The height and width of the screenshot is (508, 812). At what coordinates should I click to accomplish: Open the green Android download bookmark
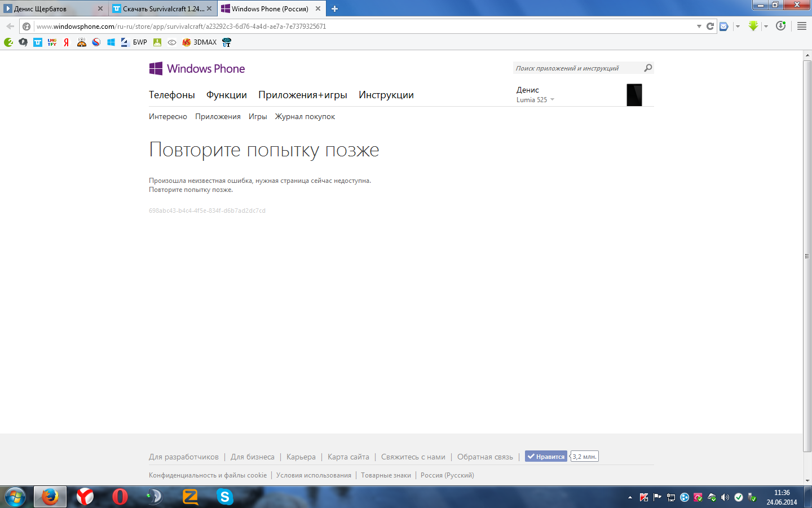[x=157, y=42]
